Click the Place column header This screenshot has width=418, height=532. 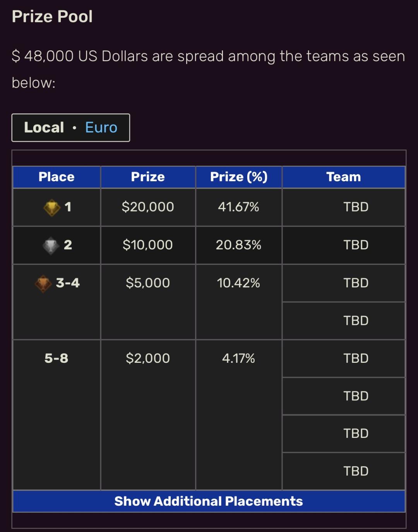[x=57, y=177]
